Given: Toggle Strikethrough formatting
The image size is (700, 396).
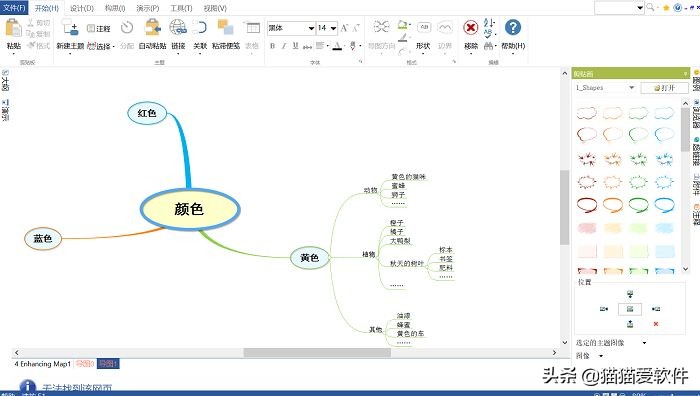Looking at the screenshot, I should (x=307, y=46).
